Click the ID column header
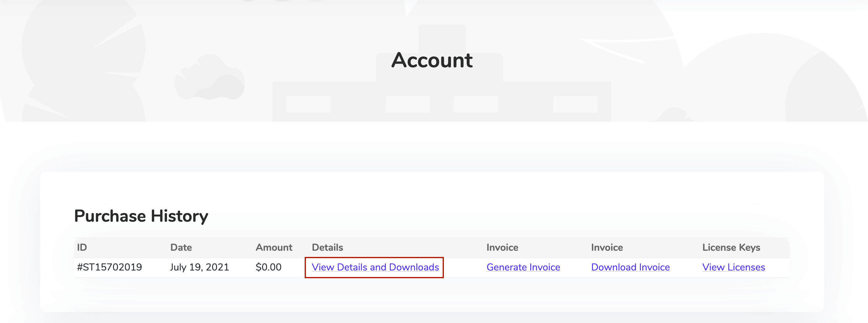 (82, 247)
